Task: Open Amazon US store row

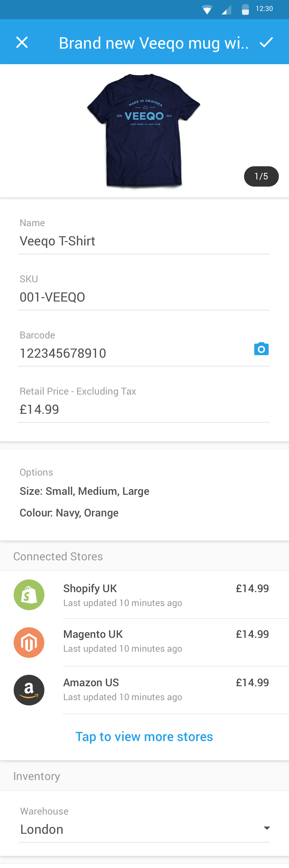Action: (144, 690)
